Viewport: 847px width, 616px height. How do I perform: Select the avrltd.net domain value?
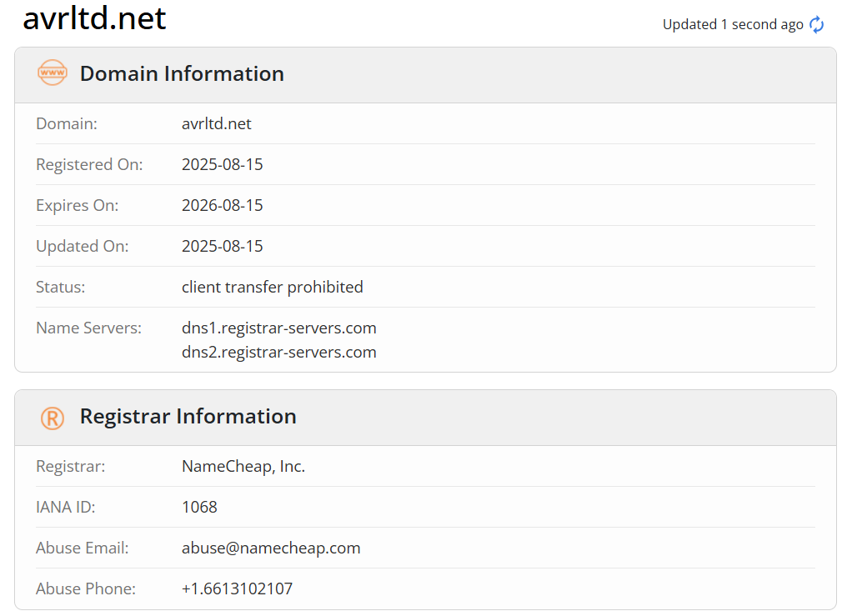216,123
